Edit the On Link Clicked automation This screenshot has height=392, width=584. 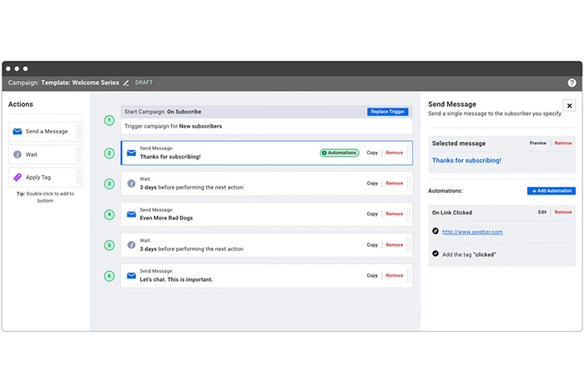coord(542,213)
